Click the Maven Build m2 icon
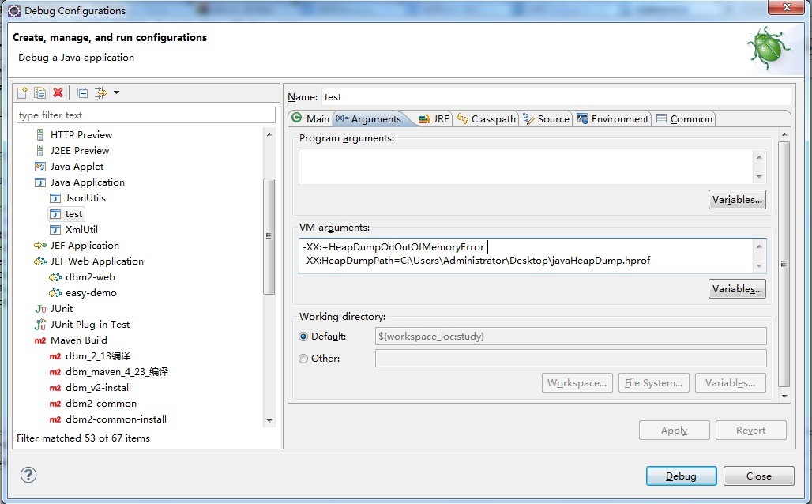The width and height of the screenshot is (812, 504). click(x=40, y=340)
